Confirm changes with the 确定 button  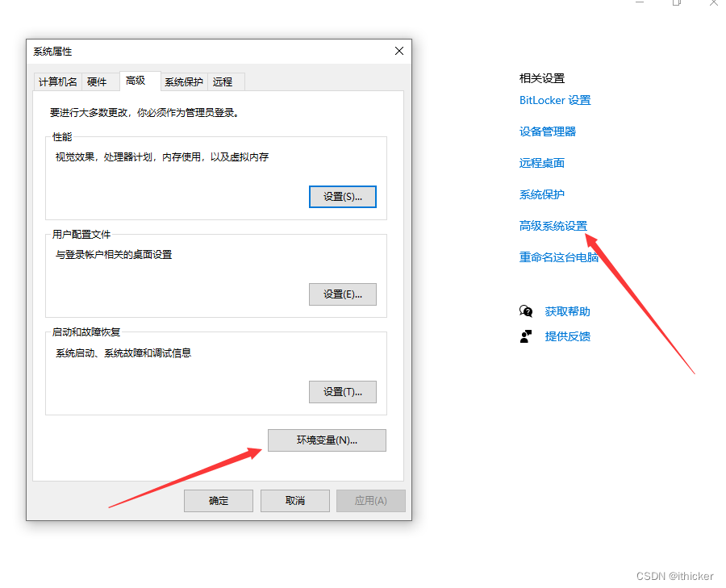pyautogui.click(x=218, y=500)
